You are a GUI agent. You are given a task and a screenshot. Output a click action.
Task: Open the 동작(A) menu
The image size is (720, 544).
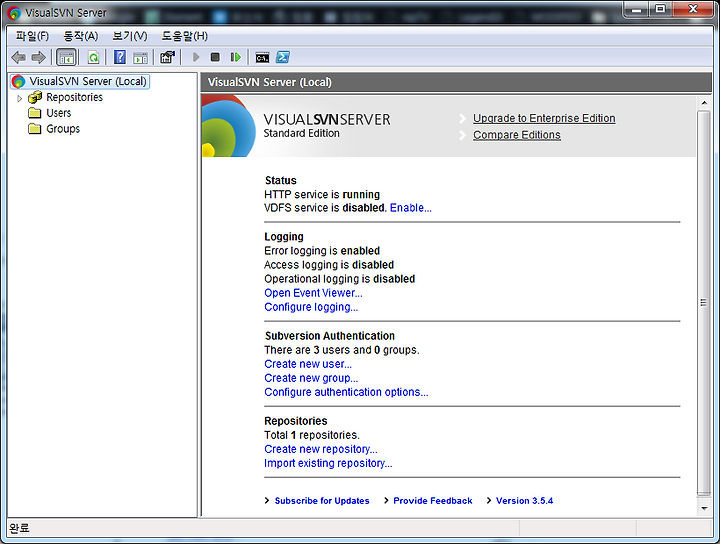pos(81,36)
